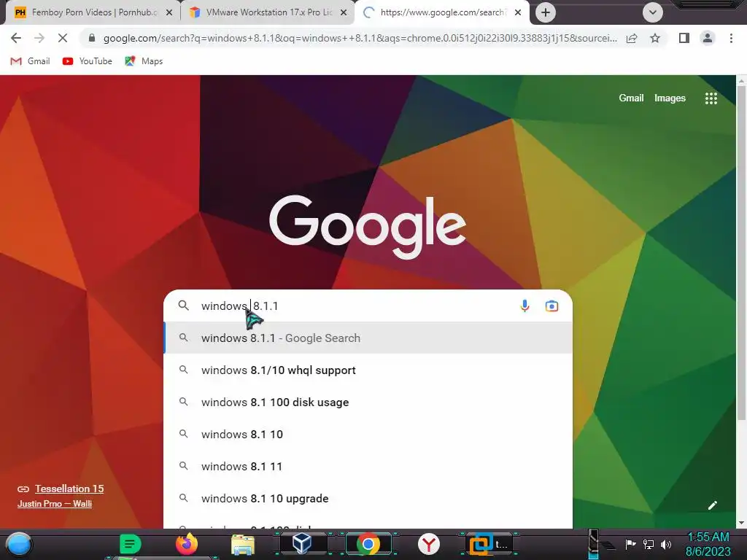Open File Explorer from the taskbar
747x560 pixels.
tap(243, 544)
